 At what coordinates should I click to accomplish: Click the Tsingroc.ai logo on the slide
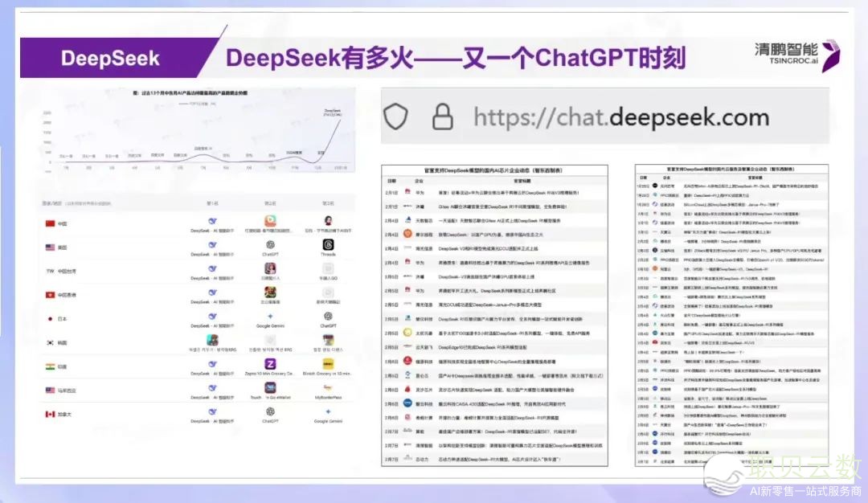click(x=797, y=55)
